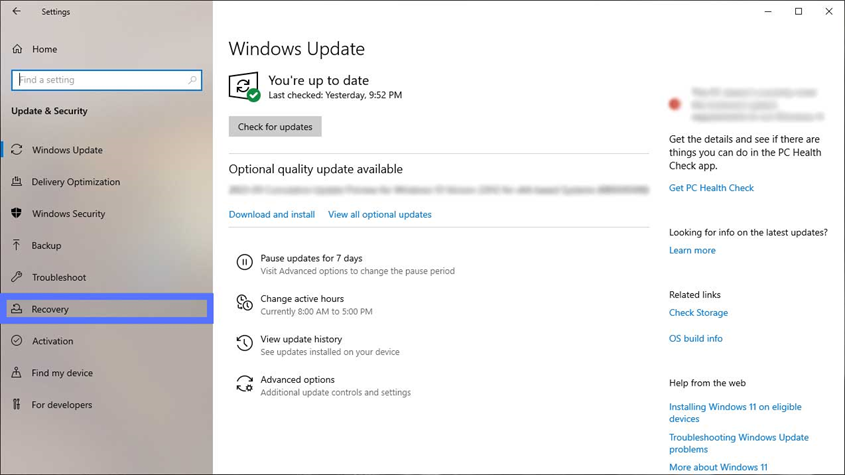Open Advanced options text
Image resolution: width=845 pixels, height=475 pixels.
point(297,380)
